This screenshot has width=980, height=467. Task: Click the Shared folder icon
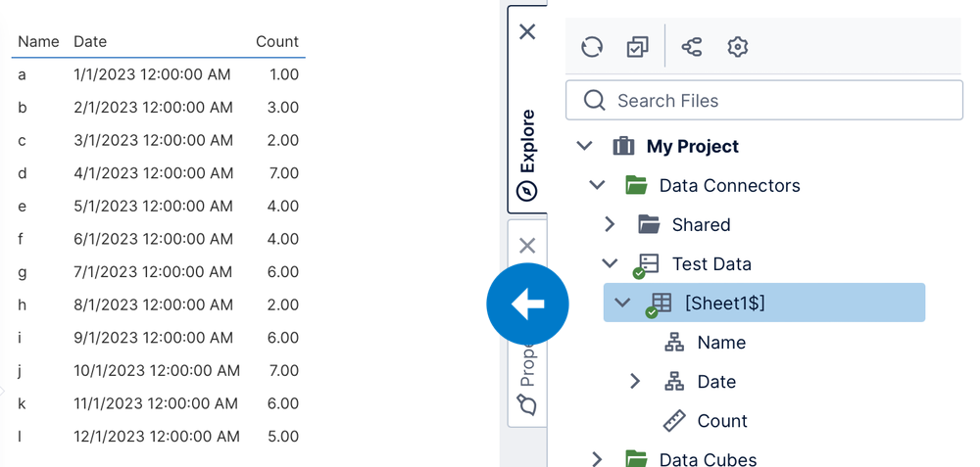649,225
